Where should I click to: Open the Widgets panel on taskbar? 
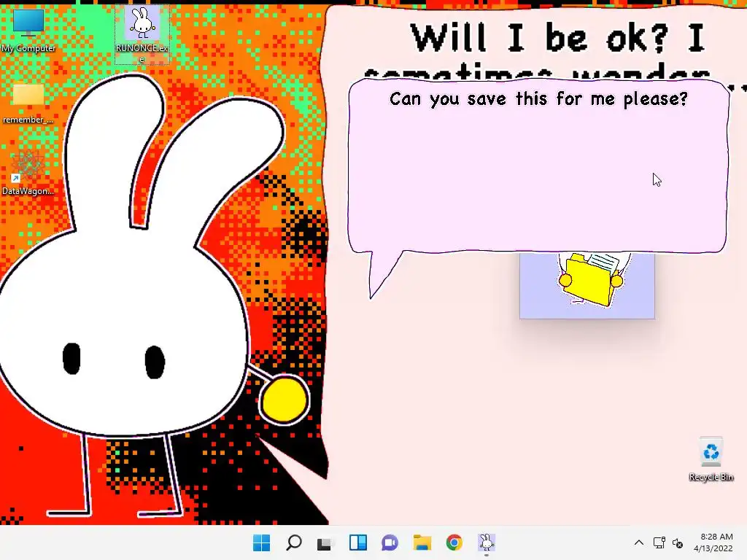click(357, 542)
